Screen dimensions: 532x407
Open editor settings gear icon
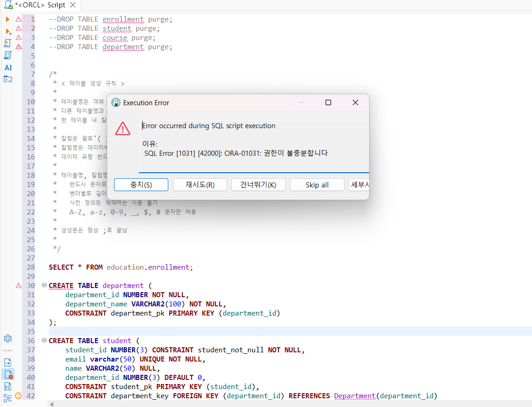coord(8,339)
